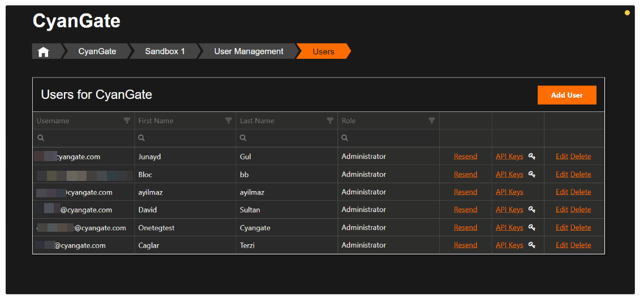Open the Last Name column filter icon
The height and width of the screenshot is (307, 644).
[330, 121]
